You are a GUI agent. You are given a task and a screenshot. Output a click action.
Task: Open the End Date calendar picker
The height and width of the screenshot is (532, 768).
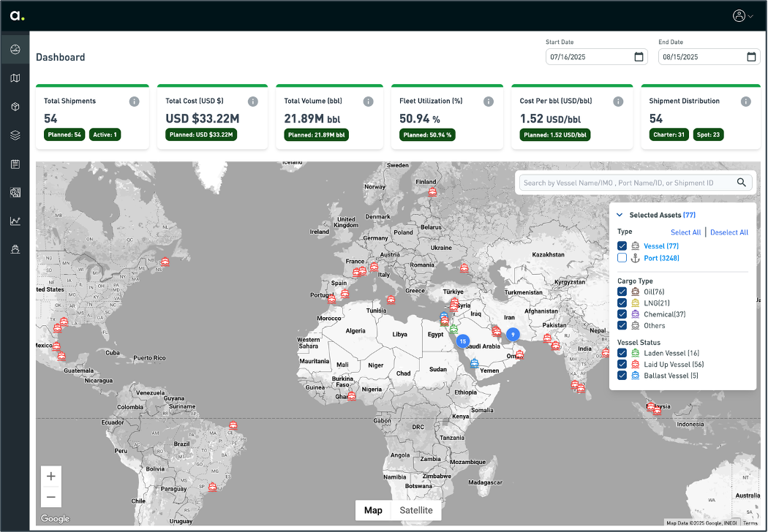(x=751, y=57)
